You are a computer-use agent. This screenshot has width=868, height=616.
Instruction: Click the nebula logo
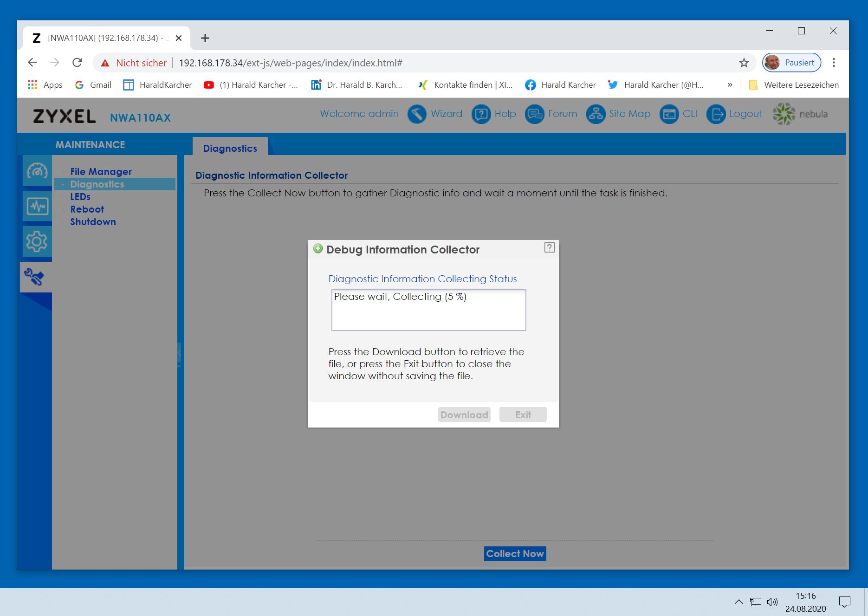[x=800, y=114]
